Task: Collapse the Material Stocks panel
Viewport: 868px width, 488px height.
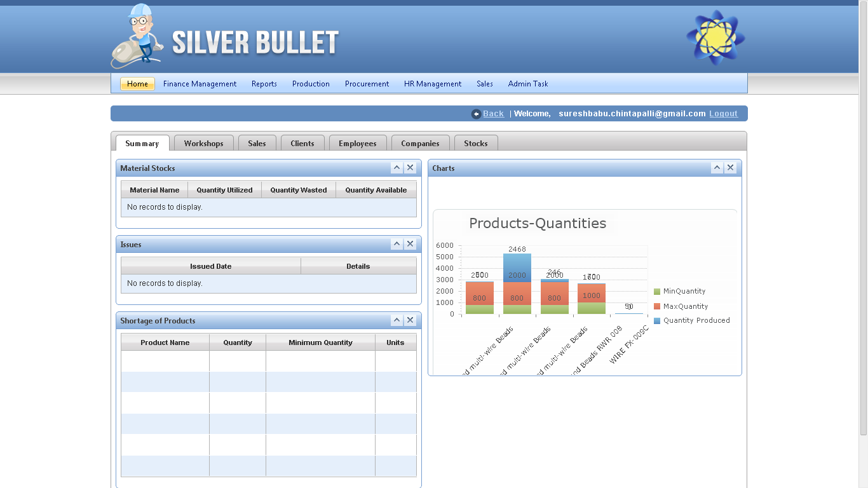Action: coord(397,167)
